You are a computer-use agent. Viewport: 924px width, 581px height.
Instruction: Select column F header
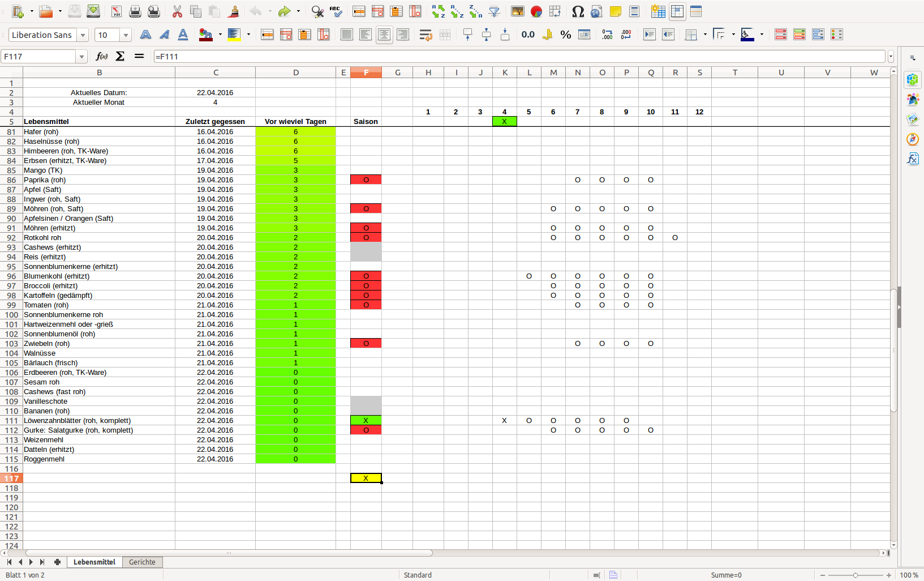tap(366, 72)
